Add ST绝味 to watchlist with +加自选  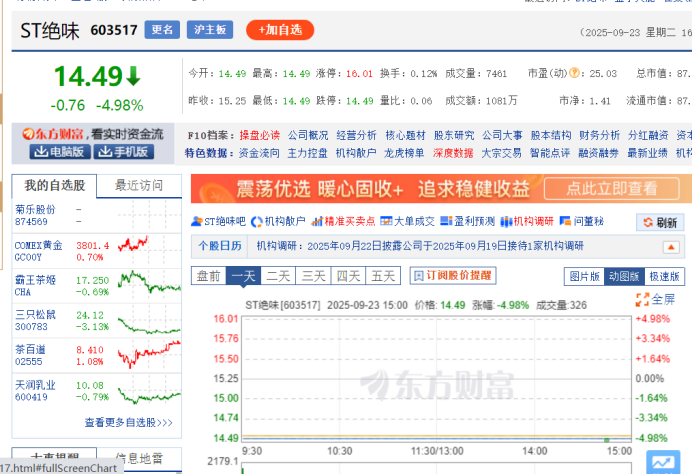pyautogui.click(x=280, y=30)
